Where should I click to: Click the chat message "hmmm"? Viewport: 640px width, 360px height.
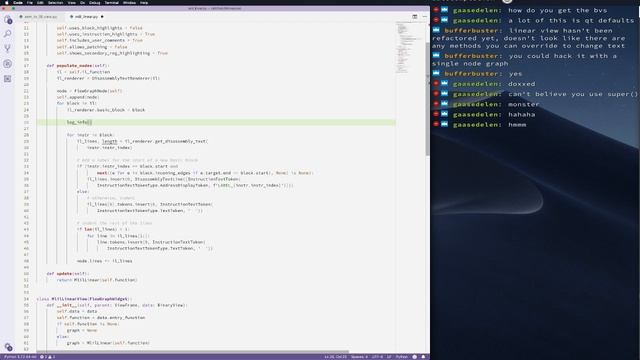point(517,124)
